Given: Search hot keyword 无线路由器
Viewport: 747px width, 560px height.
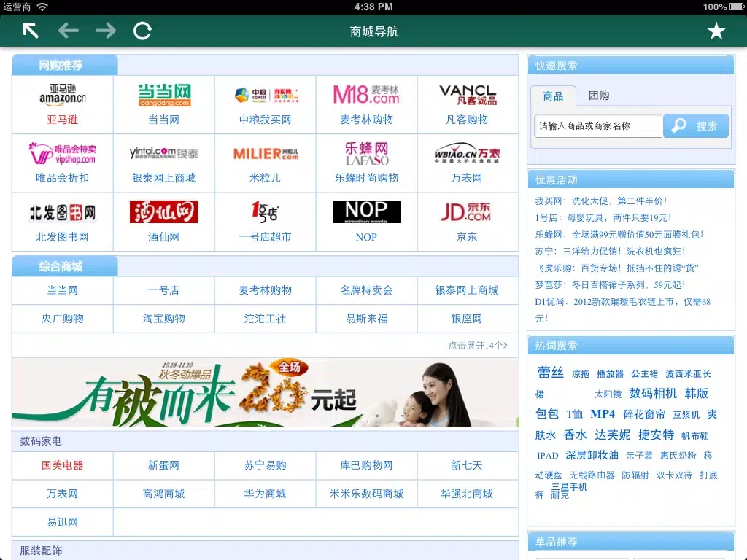Looking at the screenshot, I should coord(592,475).
